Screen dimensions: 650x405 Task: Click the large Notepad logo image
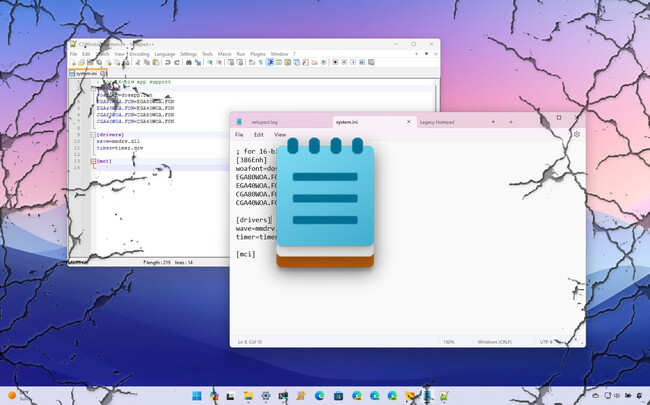324,202
